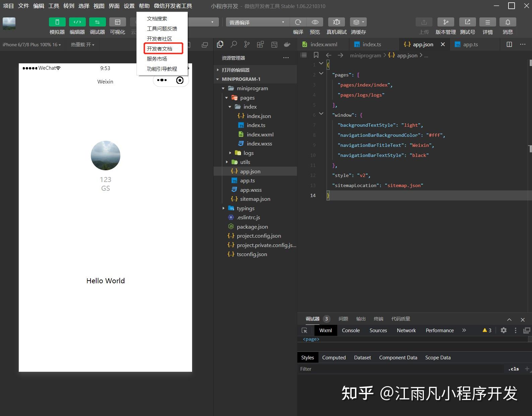Open the explorer files icon
Image resolution: width=532 pixels, height=416 pixels.
(220, 44)
